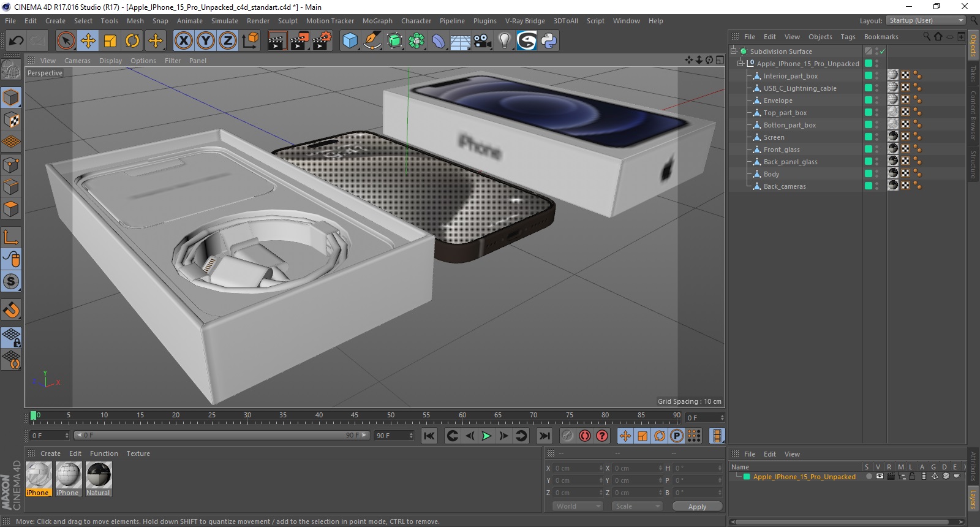Select the Live Selection tool
The height and width of the screenshot is (527, 980).
[66, 41]
